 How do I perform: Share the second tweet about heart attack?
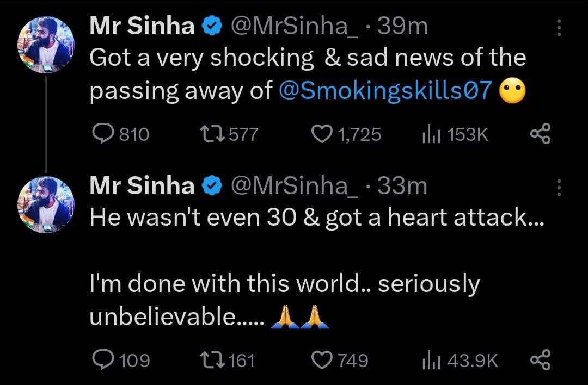click(x=541, y=360)
